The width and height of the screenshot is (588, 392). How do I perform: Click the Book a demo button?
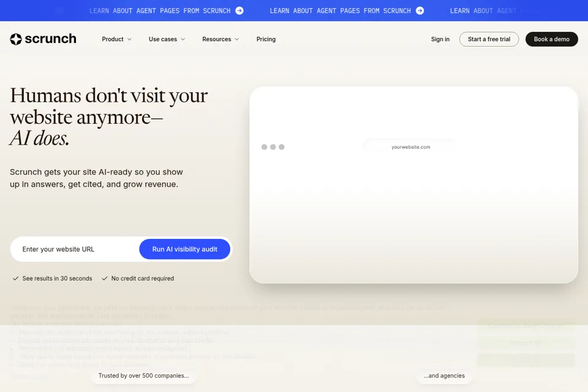coord(552,39)
